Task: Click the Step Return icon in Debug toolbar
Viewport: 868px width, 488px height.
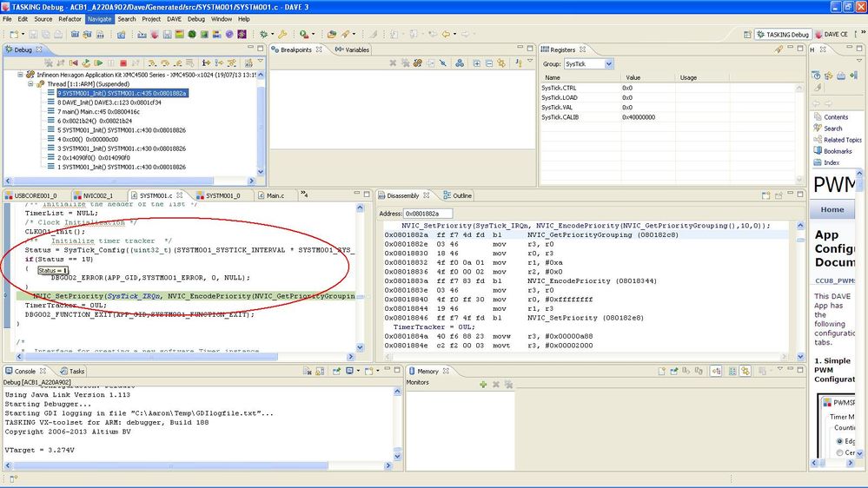Action: pyautogui.click(x=178, y=63)
